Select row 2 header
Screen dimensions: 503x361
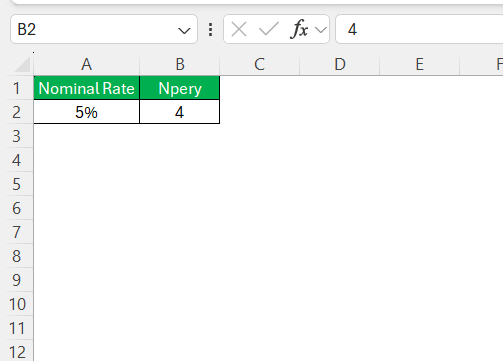pos(17,112)
